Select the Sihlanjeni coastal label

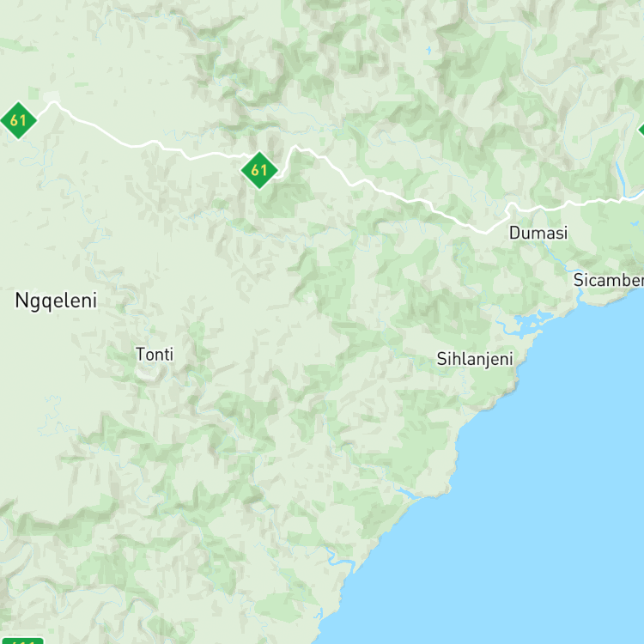coord(475,359)
